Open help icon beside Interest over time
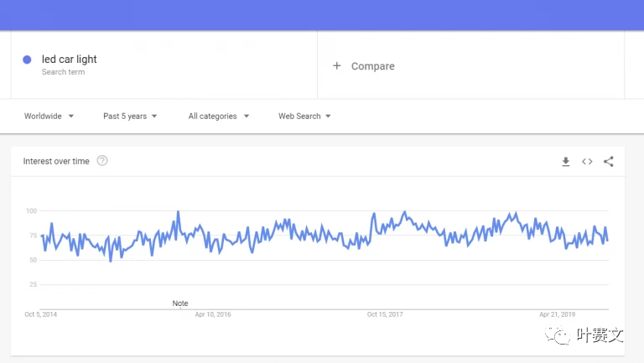Viewport: 644px width, 363px height. tap(102, 161)
